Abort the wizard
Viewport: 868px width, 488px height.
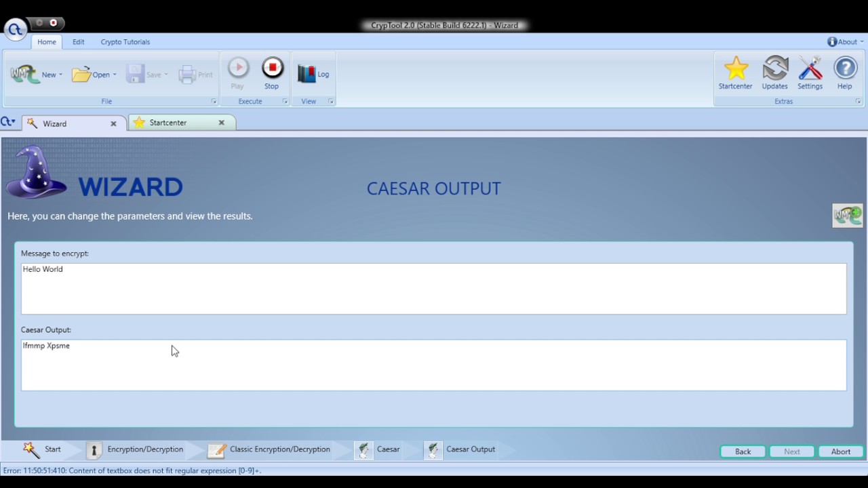tap(841, 451)
